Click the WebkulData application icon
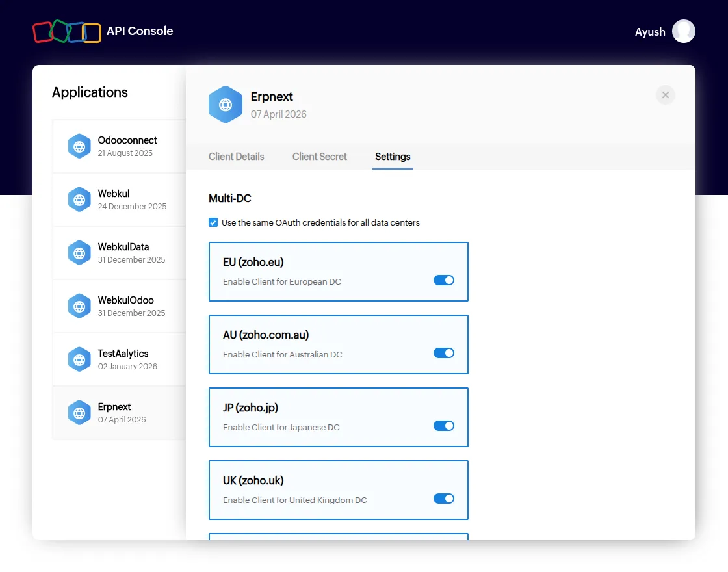Viewport: 728px width, 572px height. point(79,253)
